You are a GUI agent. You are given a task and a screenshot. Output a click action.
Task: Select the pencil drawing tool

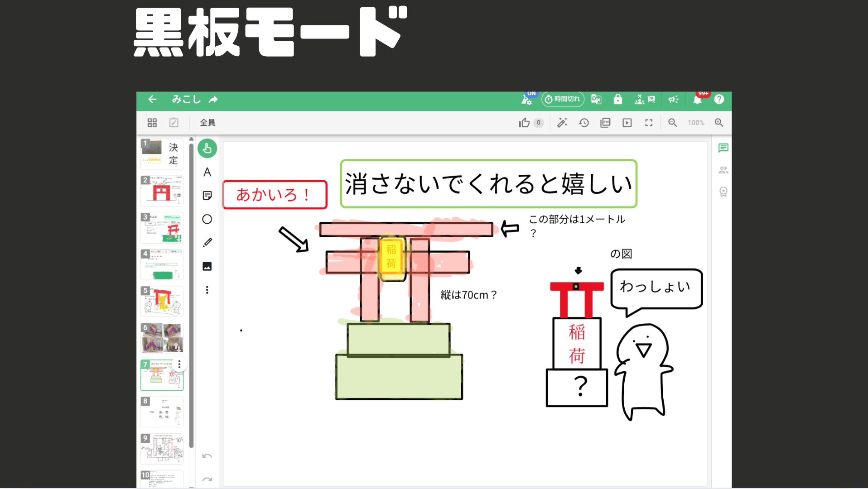[207, 242]
